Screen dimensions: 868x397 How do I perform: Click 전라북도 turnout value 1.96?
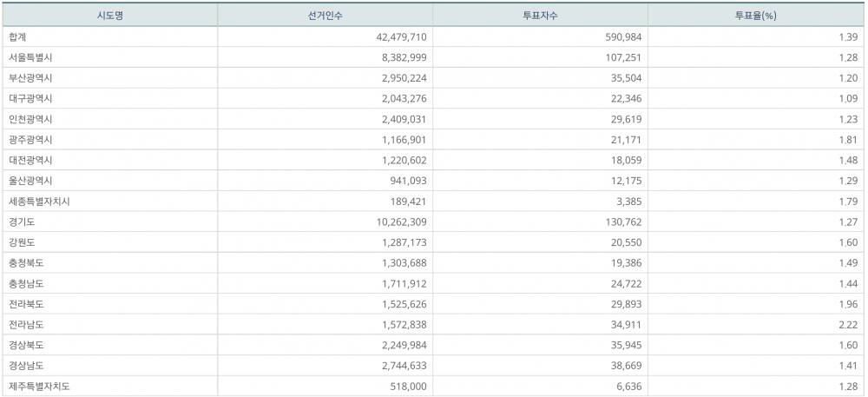847,304
